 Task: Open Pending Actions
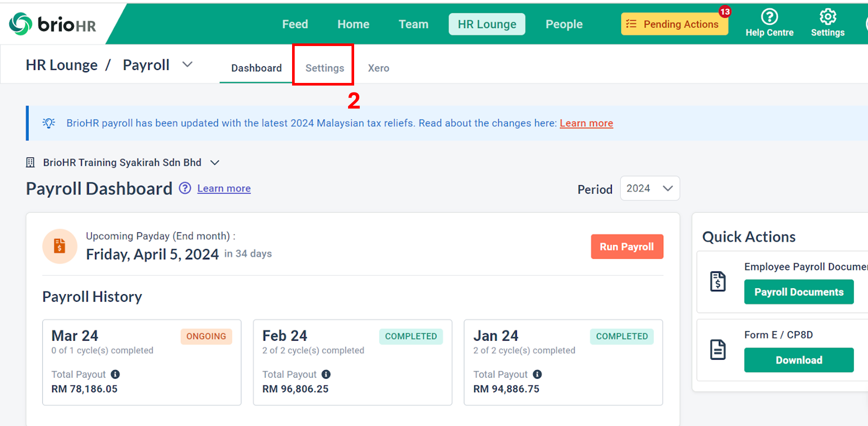pos(674,24)
